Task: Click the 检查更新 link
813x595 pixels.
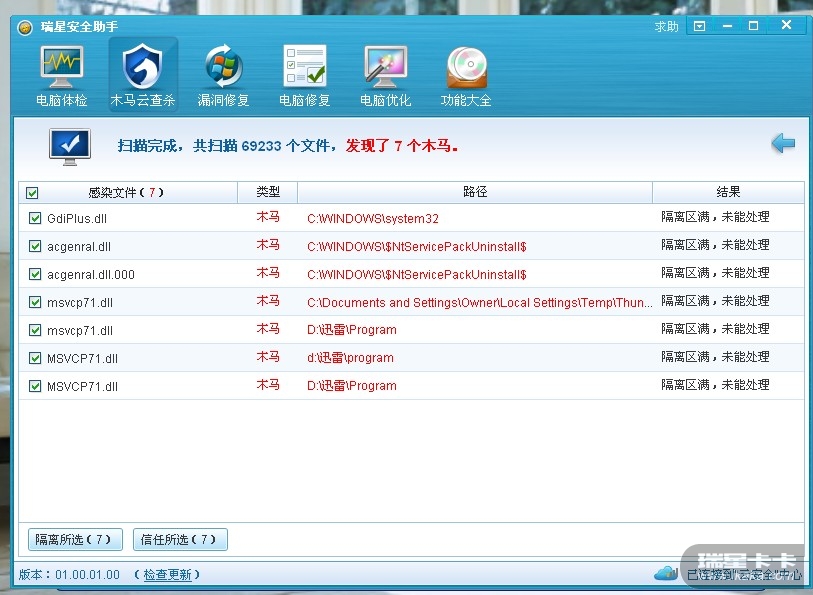Action: click(x=167, y=574)
